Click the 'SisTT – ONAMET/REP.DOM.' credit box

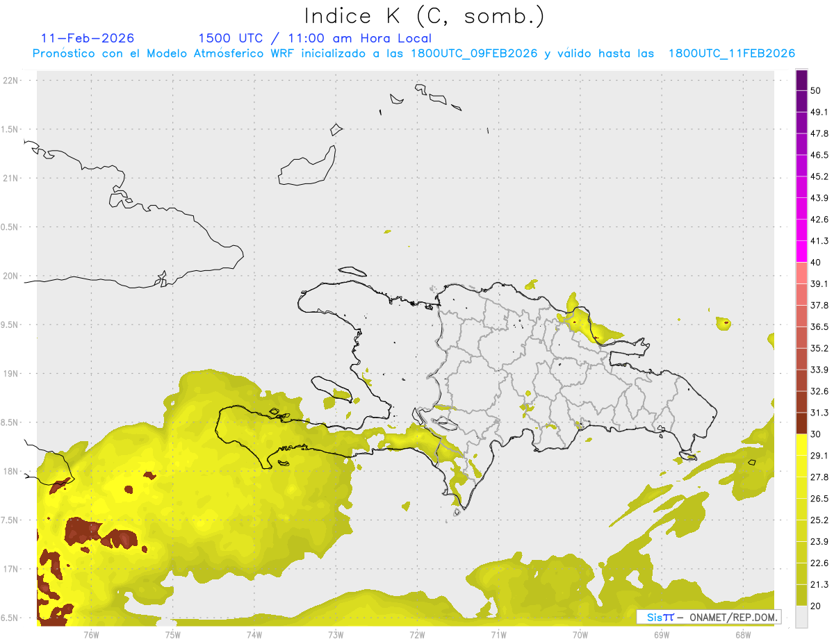click(708, 617)
